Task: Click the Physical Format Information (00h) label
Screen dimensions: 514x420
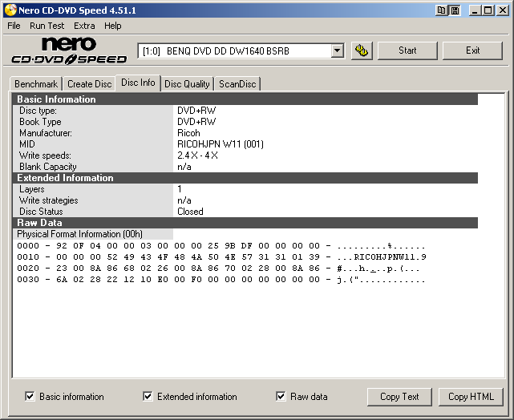Action: (x=79, y=234)
